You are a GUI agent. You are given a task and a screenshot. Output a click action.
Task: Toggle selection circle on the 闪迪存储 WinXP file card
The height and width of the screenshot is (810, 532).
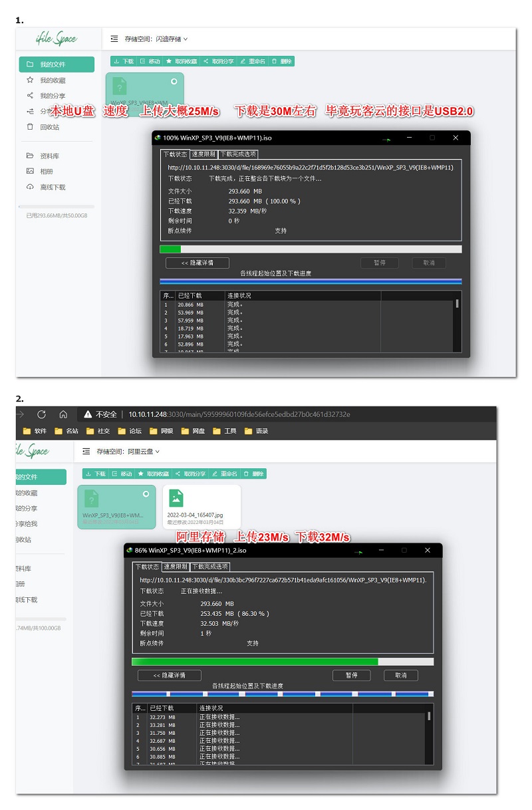point(174,81)
